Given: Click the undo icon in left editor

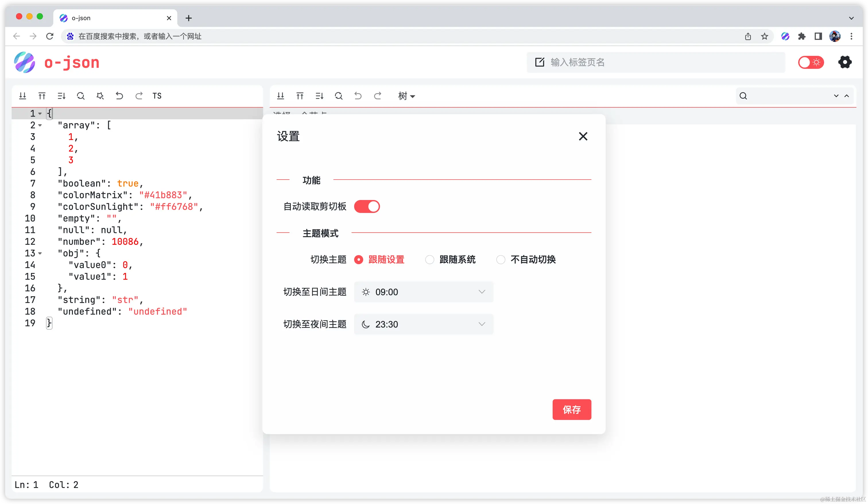Looking at the screenshot, I should pos(119,96).
